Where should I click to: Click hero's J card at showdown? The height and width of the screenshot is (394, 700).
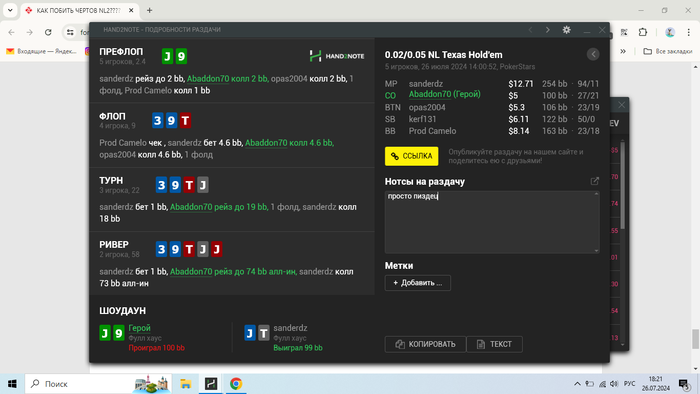[105, 333]
